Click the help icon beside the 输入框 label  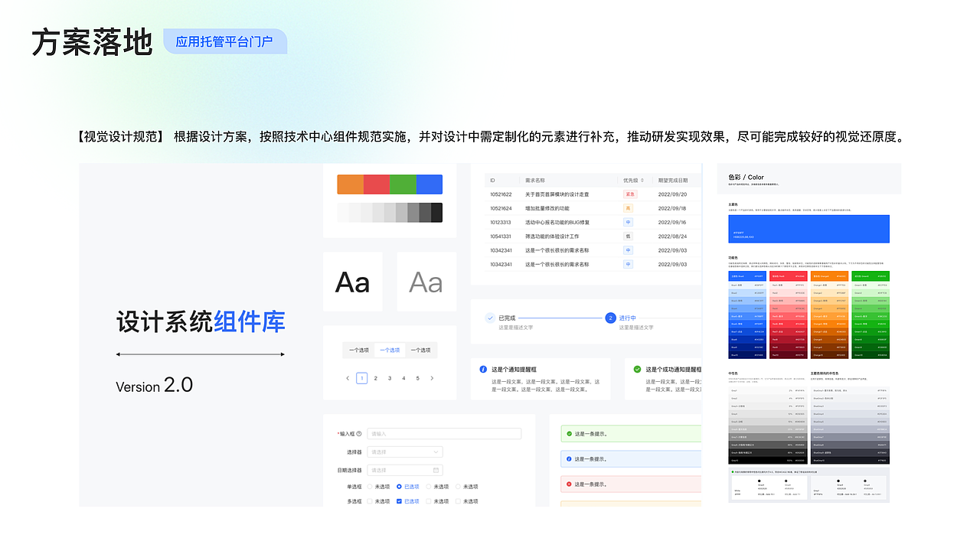tap(358, 434)
